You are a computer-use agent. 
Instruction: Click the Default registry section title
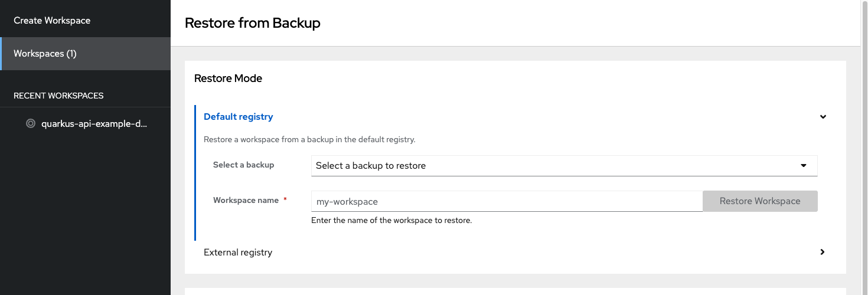click(238, 117)
